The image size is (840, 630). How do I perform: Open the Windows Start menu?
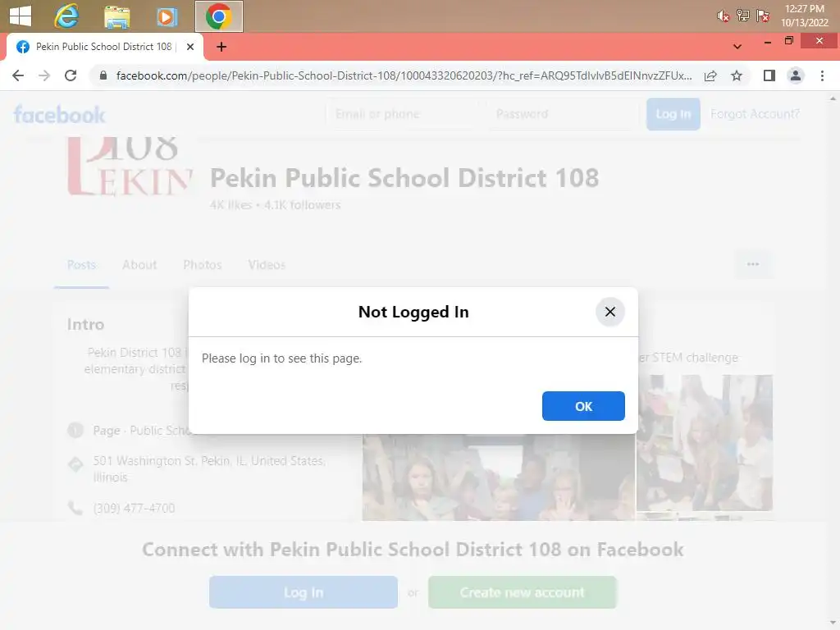point(21,16)
